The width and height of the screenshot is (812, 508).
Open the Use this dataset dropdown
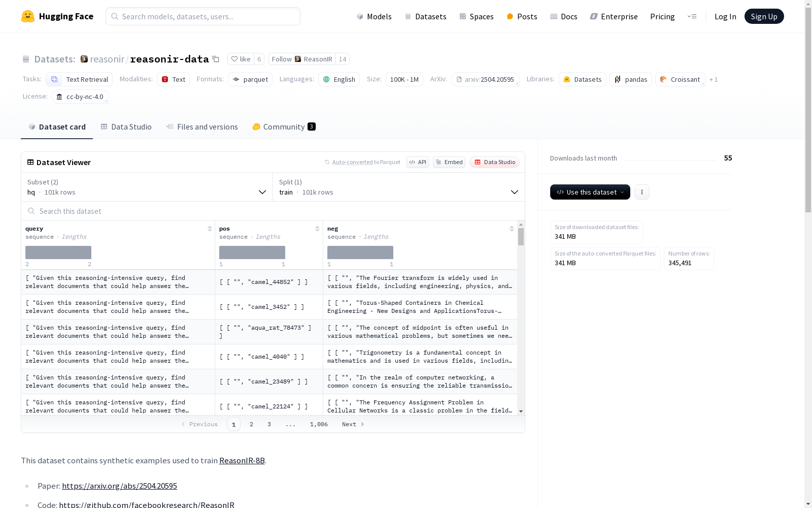pyautogui.click(x=590, y=192)
